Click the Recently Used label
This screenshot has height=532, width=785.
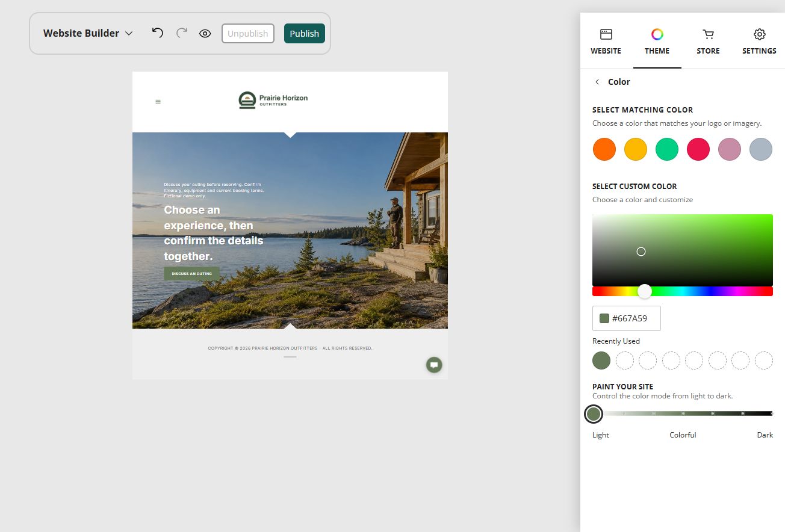[616, 341]
